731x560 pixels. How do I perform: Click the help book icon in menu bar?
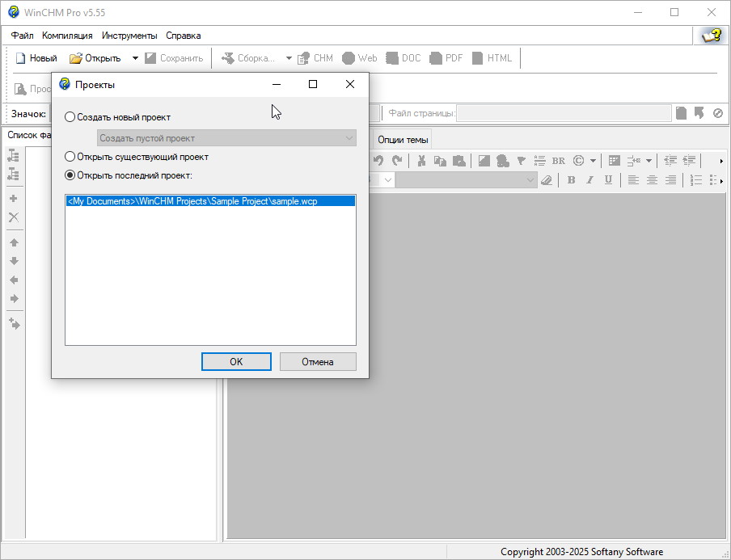point(711,36)
